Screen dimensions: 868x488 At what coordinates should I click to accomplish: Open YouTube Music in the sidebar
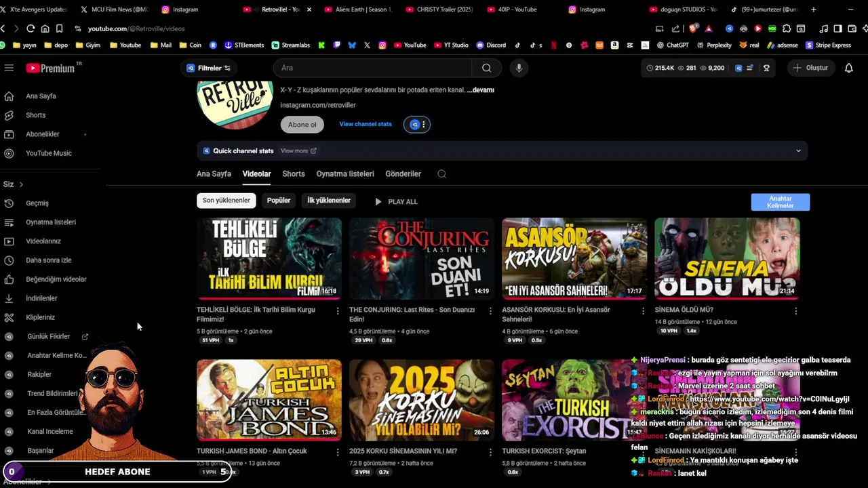pos(48,153)
